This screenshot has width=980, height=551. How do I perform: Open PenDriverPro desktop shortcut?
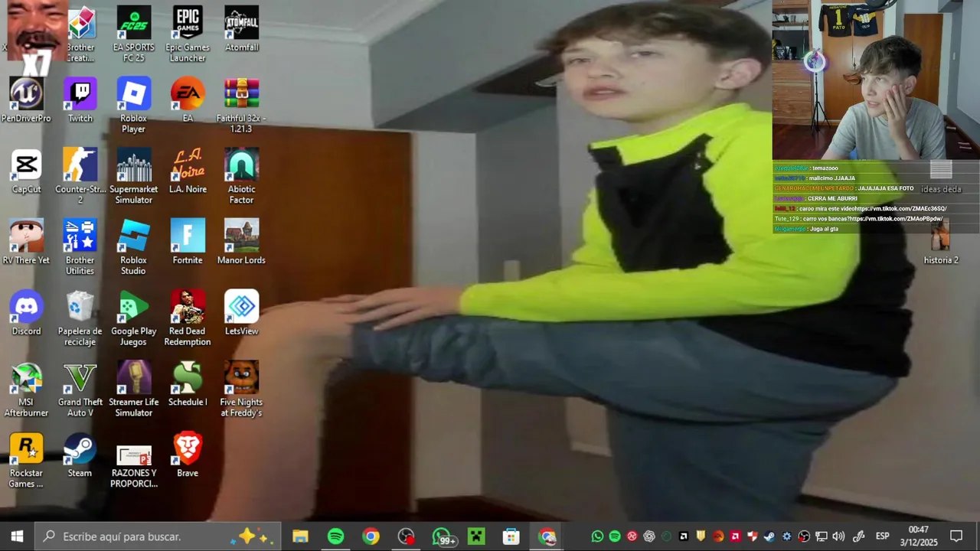point(26,100)
